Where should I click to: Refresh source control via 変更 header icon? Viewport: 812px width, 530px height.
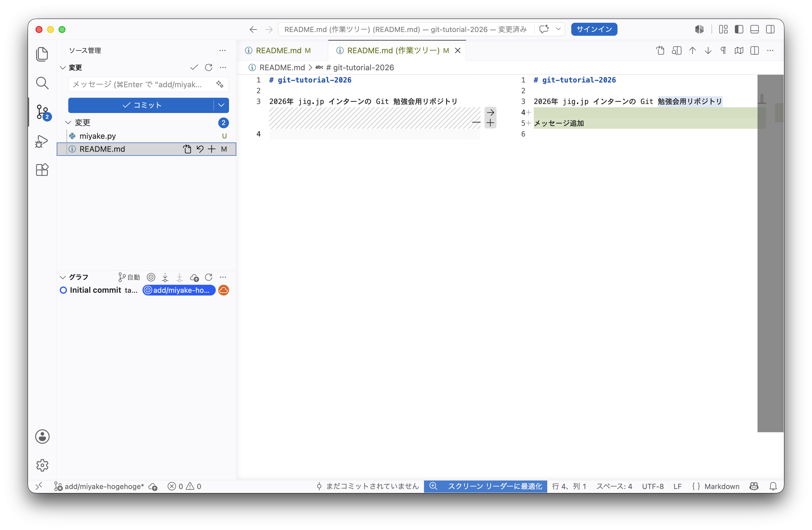208,67
